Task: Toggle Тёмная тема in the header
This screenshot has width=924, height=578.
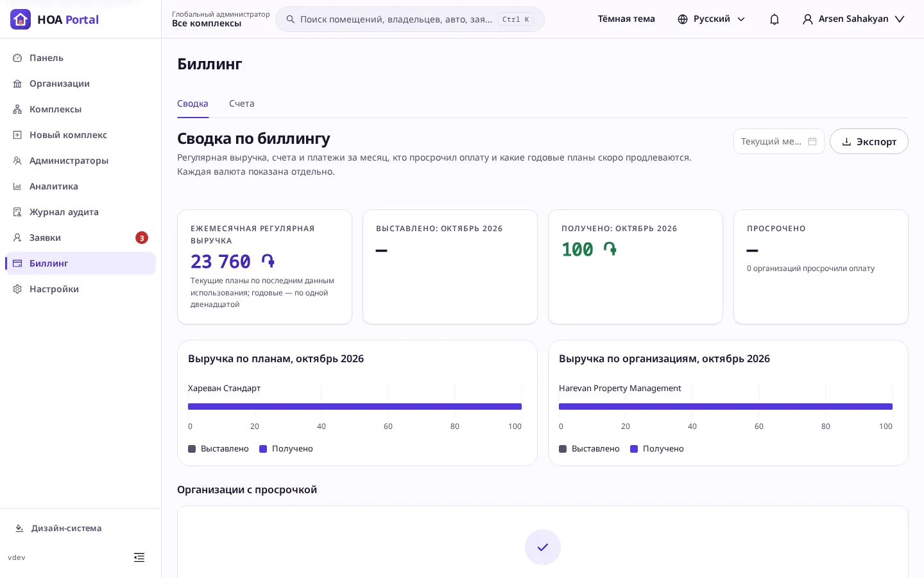Action: click(x=626, y=19)
